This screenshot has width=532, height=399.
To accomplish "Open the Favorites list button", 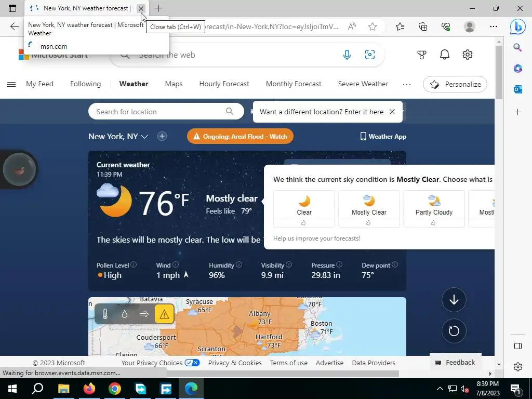I will tap(400, 26).
